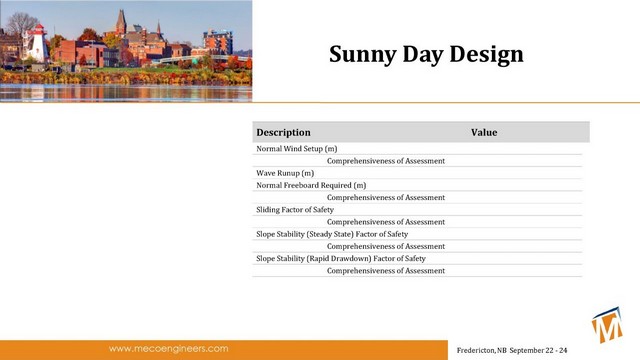
Task: Open the www.mecoengineers.com link
Action: click(x=169, y=349)
